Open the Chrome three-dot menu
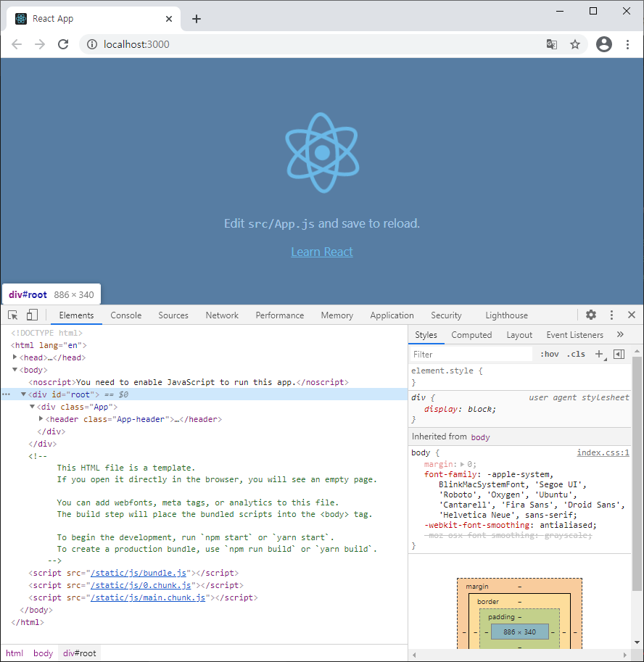Image resolution: width=644 pixels, height=662 pixels. [x=627, y=44]
